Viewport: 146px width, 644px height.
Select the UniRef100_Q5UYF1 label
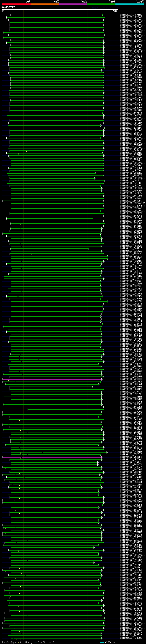click(131, 457)
